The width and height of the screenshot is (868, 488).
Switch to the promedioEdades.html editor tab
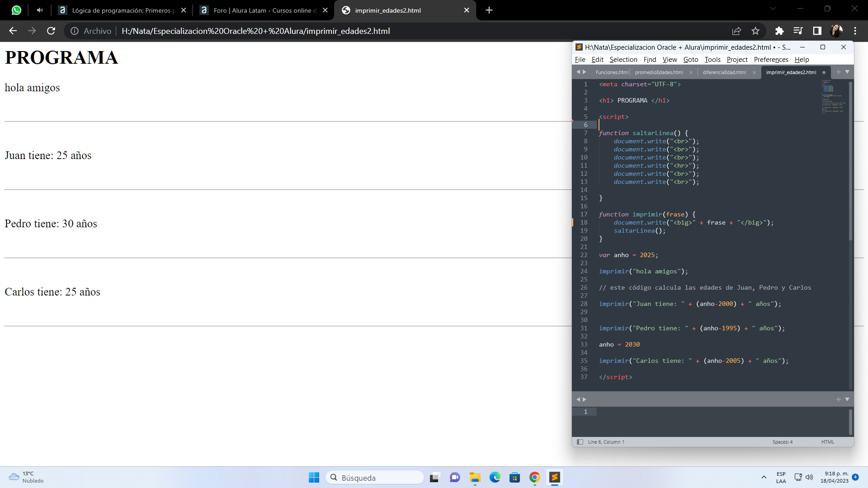(659, 72)
